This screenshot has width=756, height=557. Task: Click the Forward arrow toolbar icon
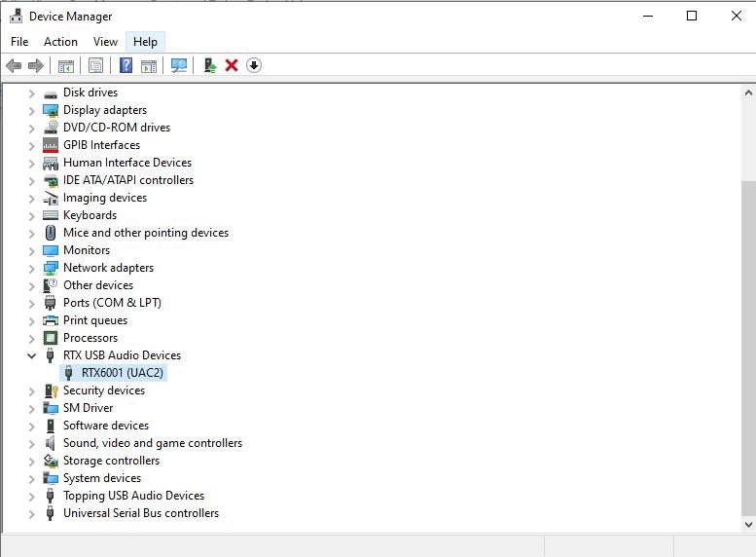pyautogui.click(x=36, y=65)
